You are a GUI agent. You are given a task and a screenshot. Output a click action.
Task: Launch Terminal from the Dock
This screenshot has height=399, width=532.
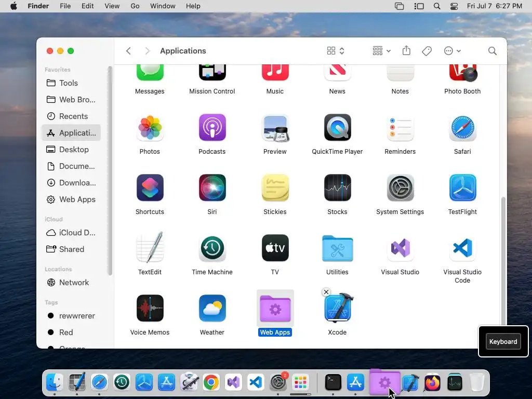point(333,382)
